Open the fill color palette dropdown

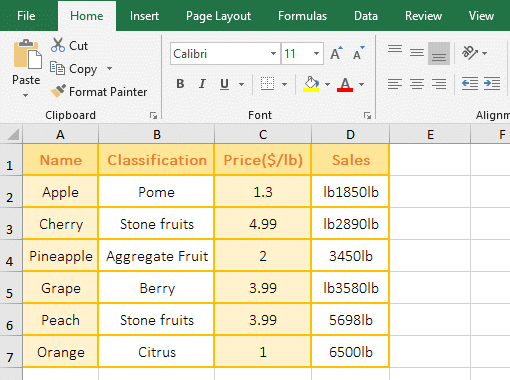[327, 84]
